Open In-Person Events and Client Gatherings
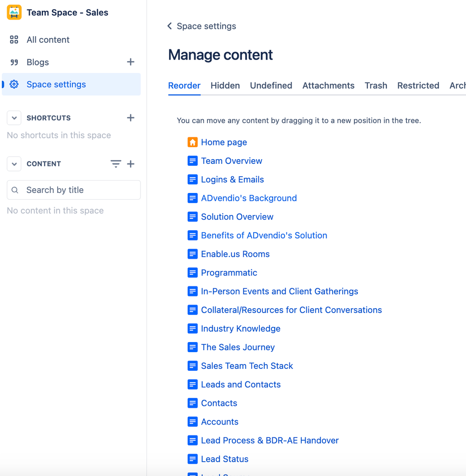This screenshot has width=466, height=476. (279, 291)
